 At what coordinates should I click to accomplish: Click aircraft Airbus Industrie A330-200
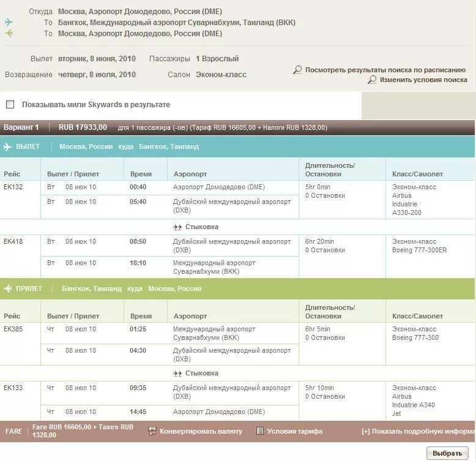tap(407, 204)
